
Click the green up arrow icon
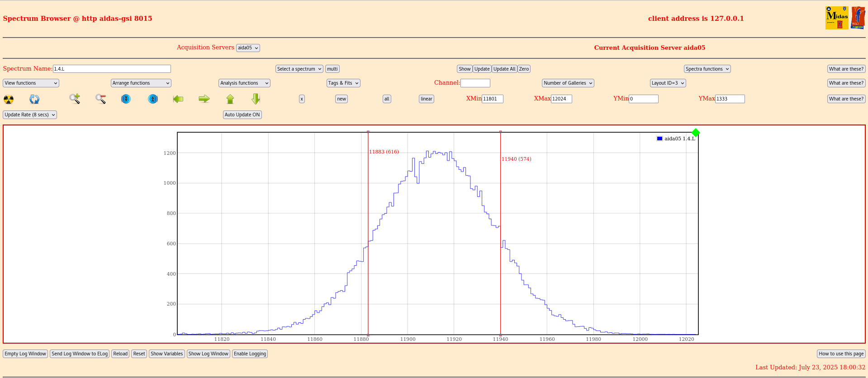230,99
